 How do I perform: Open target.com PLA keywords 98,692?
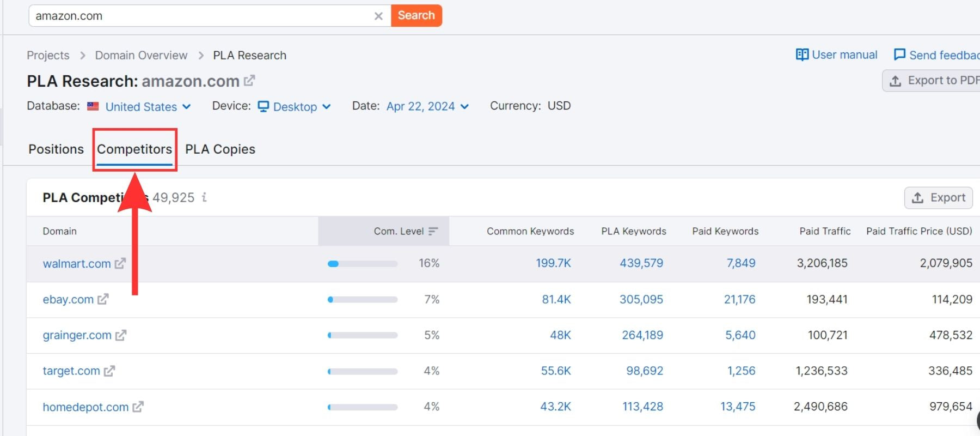(x=645, y=371)
